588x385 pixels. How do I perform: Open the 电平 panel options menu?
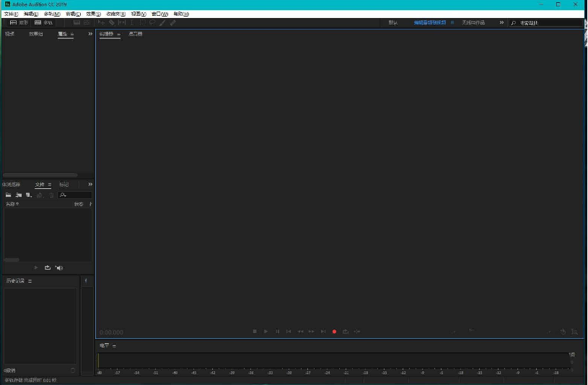(x=114, y=346)
